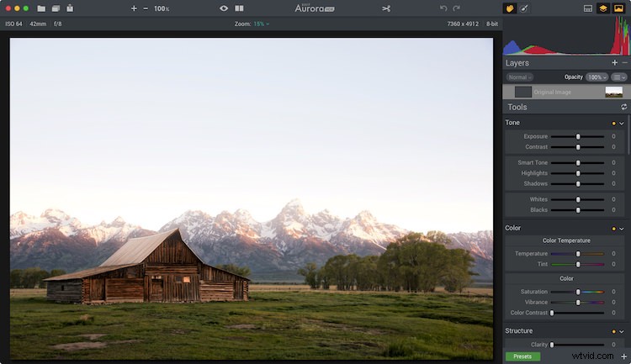This screenshot has width=631, height=364.
Task: Click the Original Image layer thumbnail
Action: (613, 92)
